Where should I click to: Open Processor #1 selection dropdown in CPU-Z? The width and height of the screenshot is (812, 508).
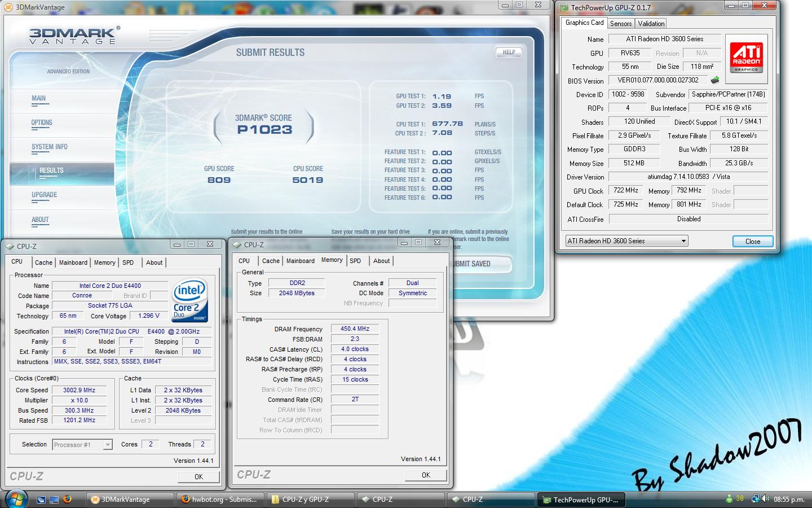click(x=82, y=445)
